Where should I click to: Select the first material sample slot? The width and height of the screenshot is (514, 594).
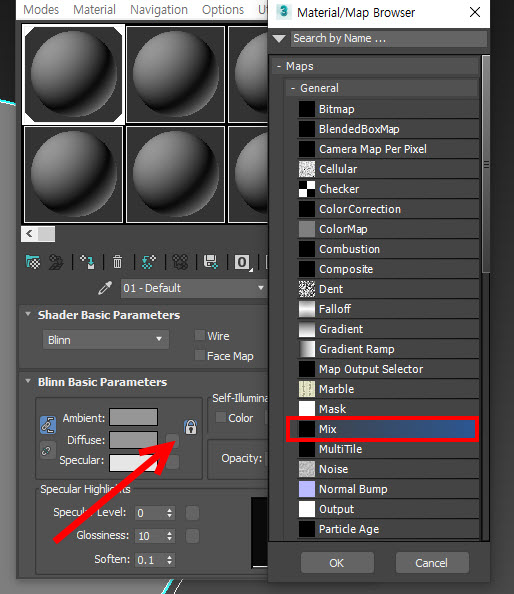point(73,75)
